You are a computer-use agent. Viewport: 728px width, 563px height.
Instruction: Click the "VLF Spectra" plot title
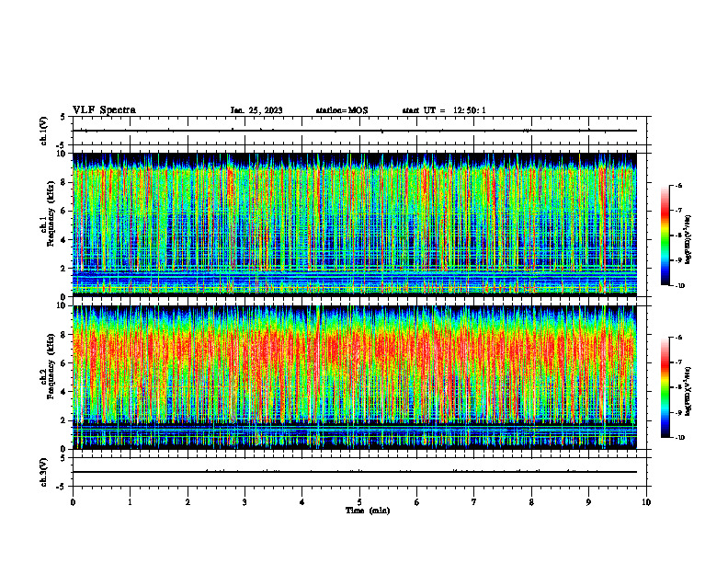104,110
